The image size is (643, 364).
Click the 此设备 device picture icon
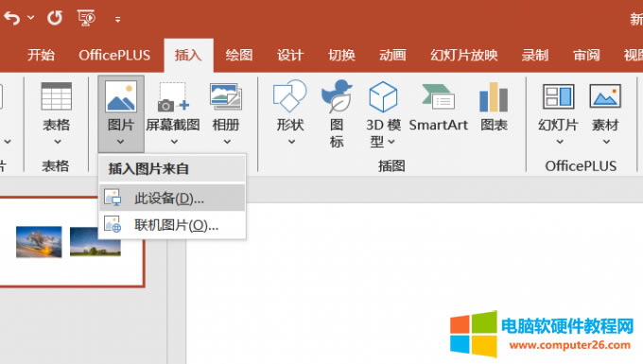click(113, 198)
